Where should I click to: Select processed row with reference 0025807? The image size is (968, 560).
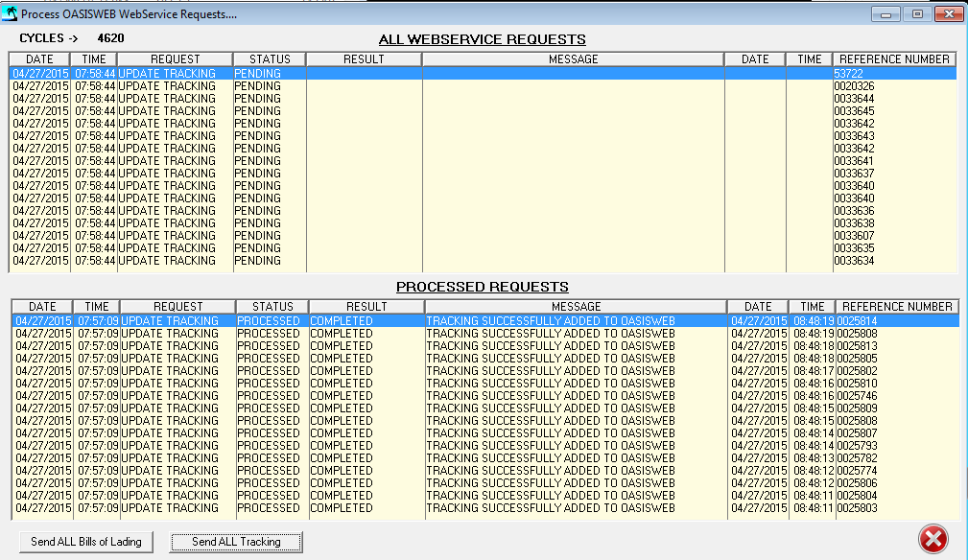[x=485, y=433]
